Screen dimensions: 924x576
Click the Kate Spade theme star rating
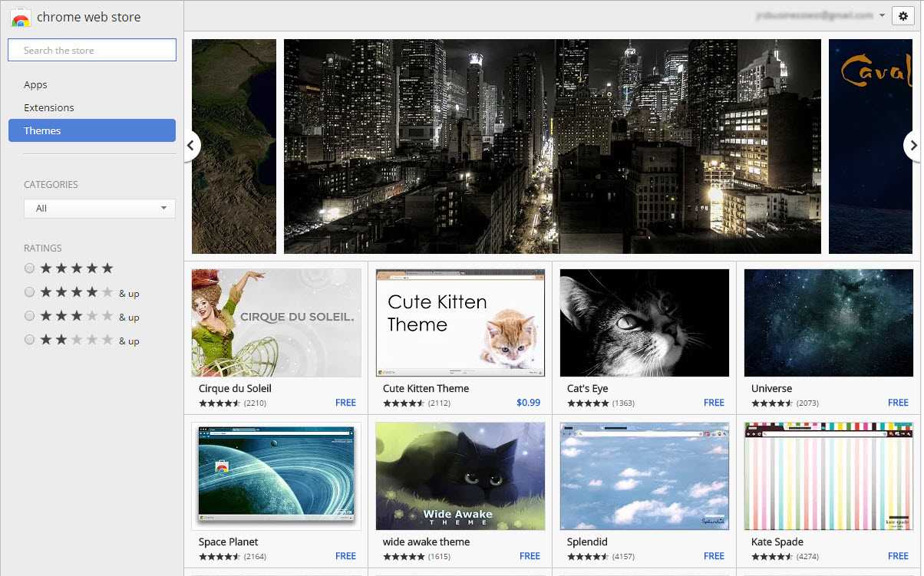coord(772,556)
